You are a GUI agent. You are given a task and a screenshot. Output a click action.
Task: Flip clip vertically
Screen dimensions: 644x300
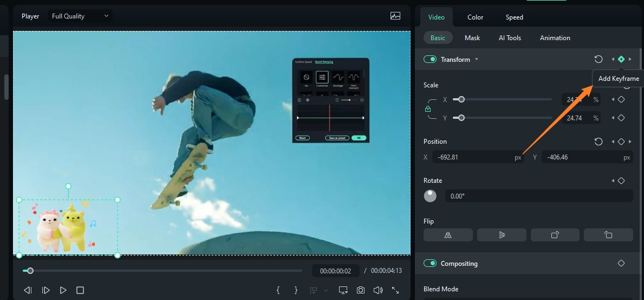click(x=502, y=235)
